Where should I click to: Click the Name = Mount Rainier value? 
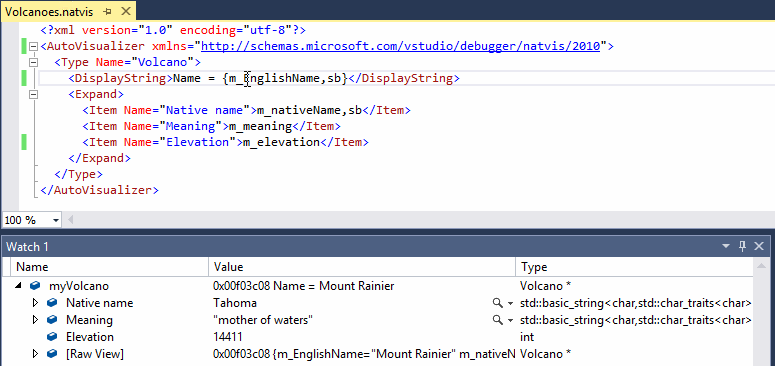pos(334,286)
